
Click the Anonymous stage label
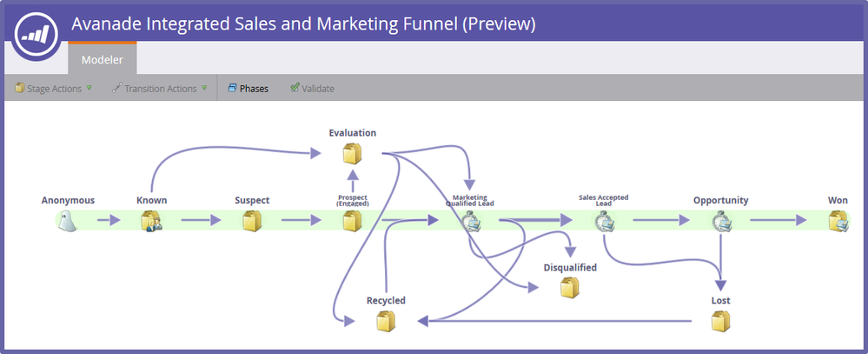pyautogui.click(x=68, y=201)
